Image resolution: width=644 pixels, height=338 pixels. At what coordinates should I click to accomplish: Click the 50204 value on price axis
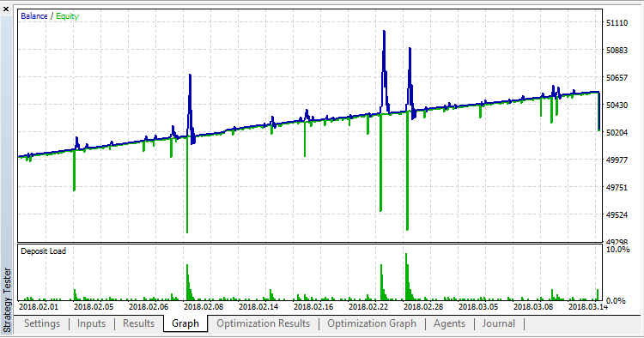tap(617, 132)
